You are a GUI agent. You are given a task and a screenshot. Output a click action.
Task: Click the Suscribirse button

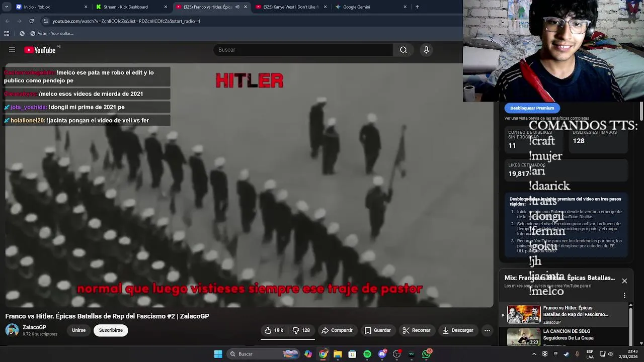(111, 330)
